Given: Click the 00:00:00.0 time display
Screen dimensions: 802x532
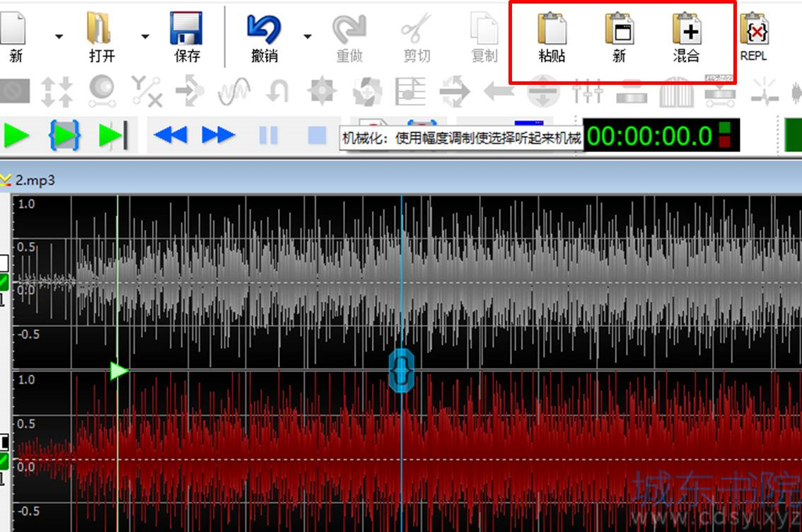Looking at the screenshot, I should tap(649, 136).
